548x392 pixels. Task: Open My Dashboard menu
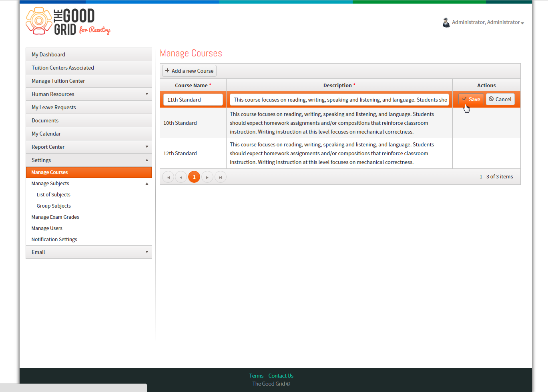point(89,54)
